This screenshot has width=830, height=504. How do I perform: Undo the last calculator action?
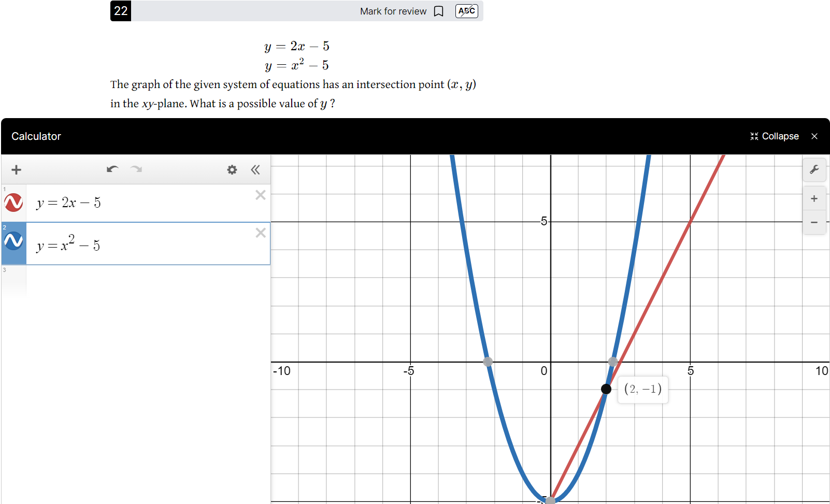pyautogui.click(x=112, y=169)
